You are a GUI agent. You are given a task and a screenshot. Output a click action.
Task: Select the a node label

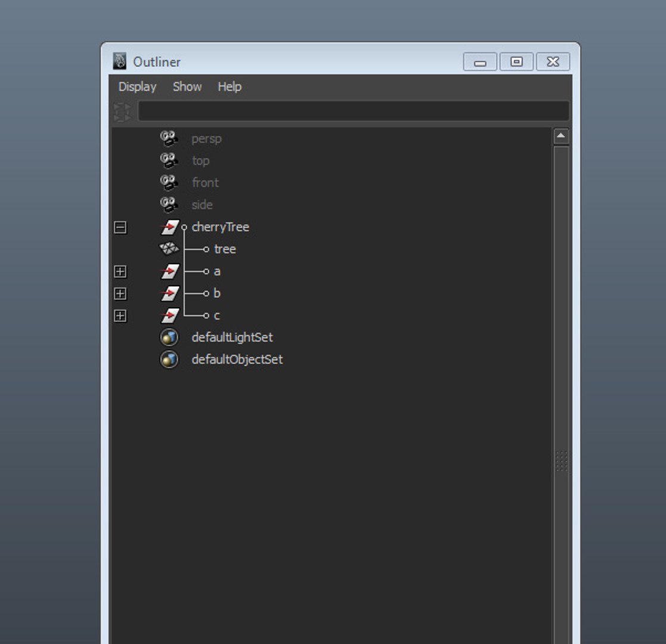click(x=217, y=271)
